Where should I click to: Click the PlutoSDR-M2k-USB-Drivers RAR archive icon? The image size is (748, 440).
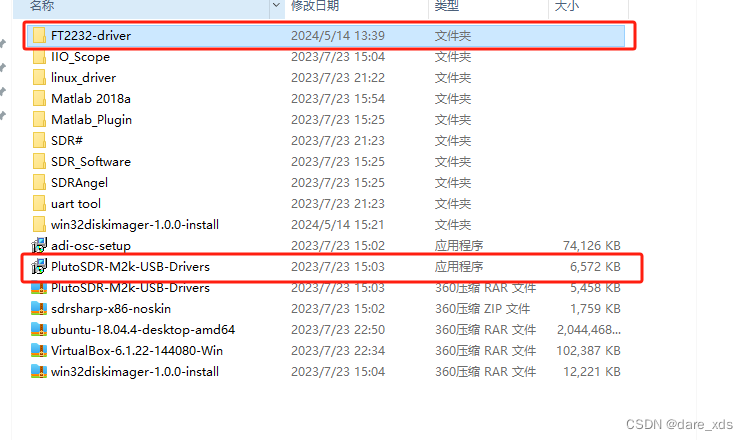39,288
